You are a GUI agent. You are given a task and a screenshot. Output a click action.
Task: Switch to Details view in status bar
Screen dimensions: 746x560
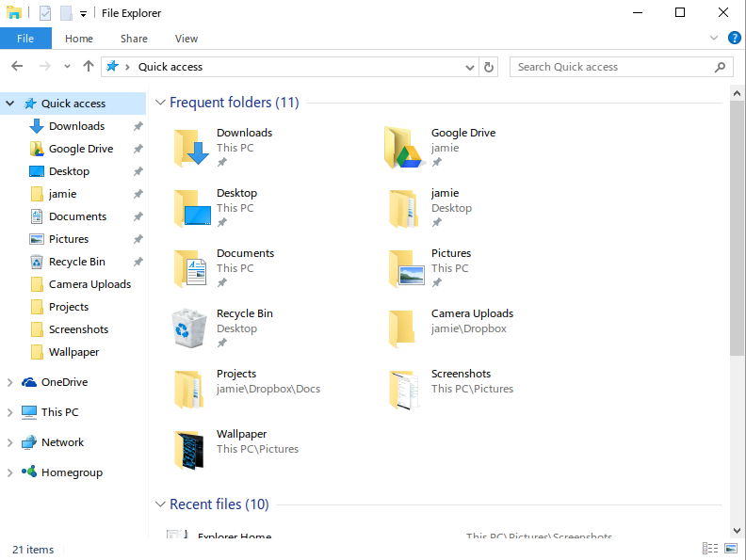[710, 549]
